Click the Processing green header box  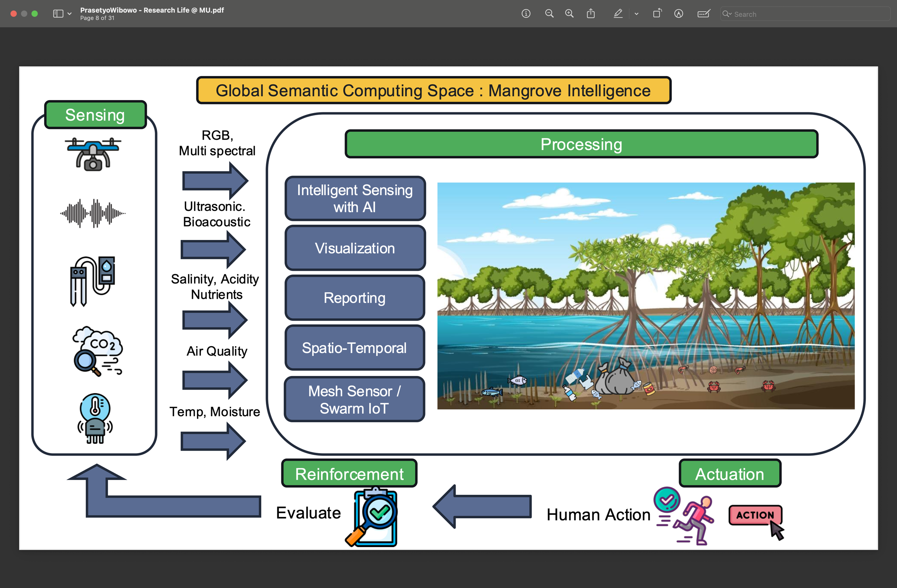point(581,144)
